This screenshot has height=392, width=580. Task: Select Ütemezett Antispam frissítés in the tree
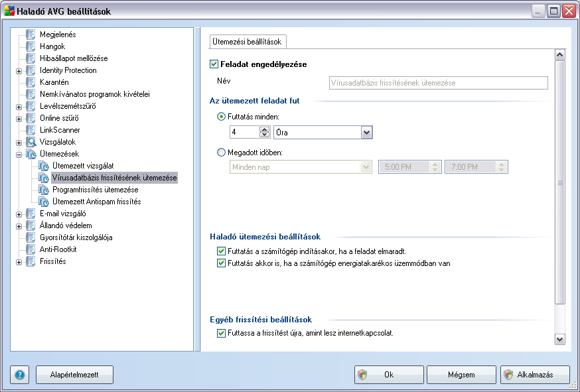pyautogui.click(x=96, y=202)
